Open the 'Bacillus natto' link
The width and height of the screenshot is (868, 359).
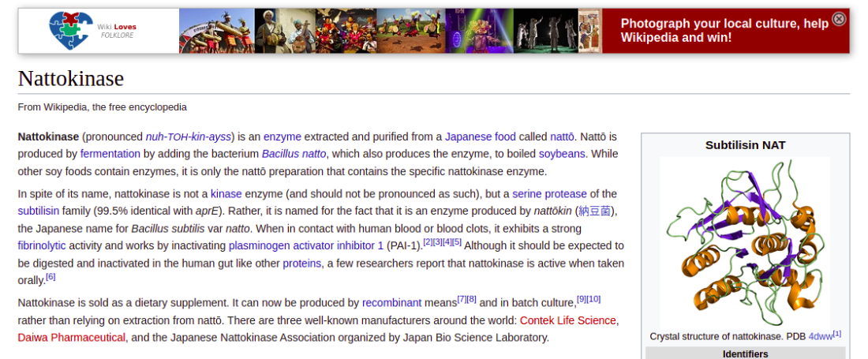coord(294,154)
